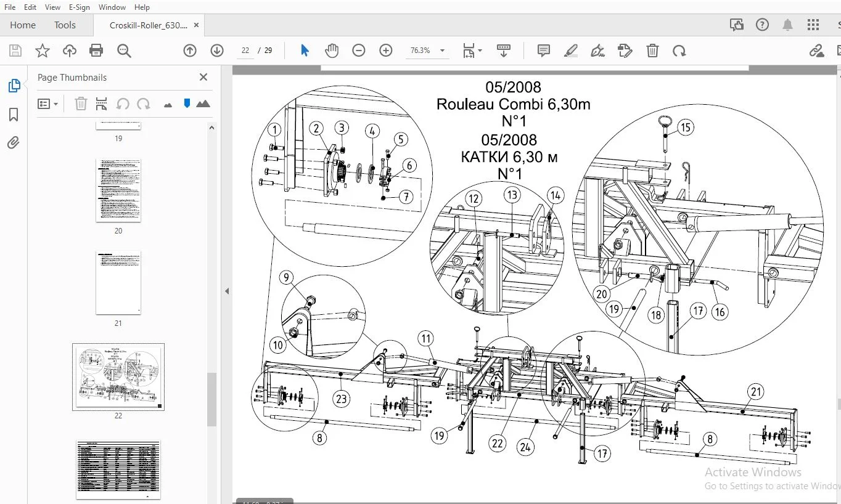Click the page number field showing 22
The image size is (841, 504).
[245, 51]
